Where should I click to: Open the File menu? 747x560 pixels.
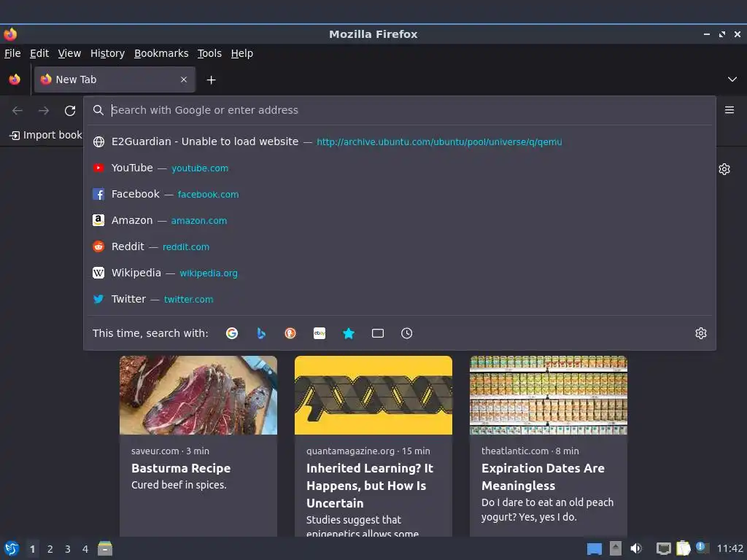(12, 53)
